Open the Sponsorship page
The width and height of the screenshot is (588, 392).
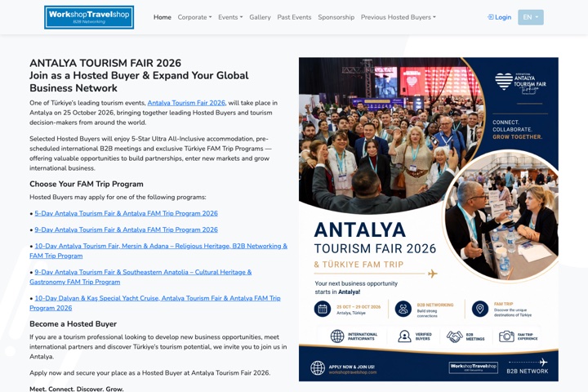(336, 17)
